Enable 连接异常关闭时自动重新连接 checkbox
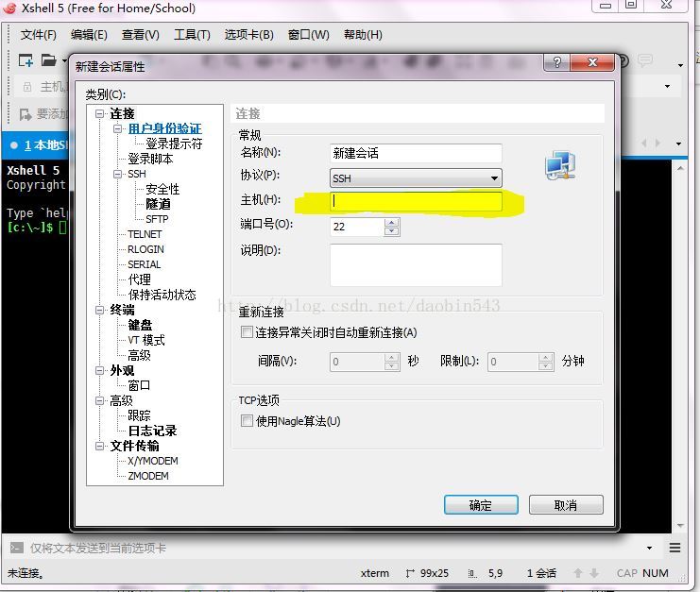 point(246,332)
